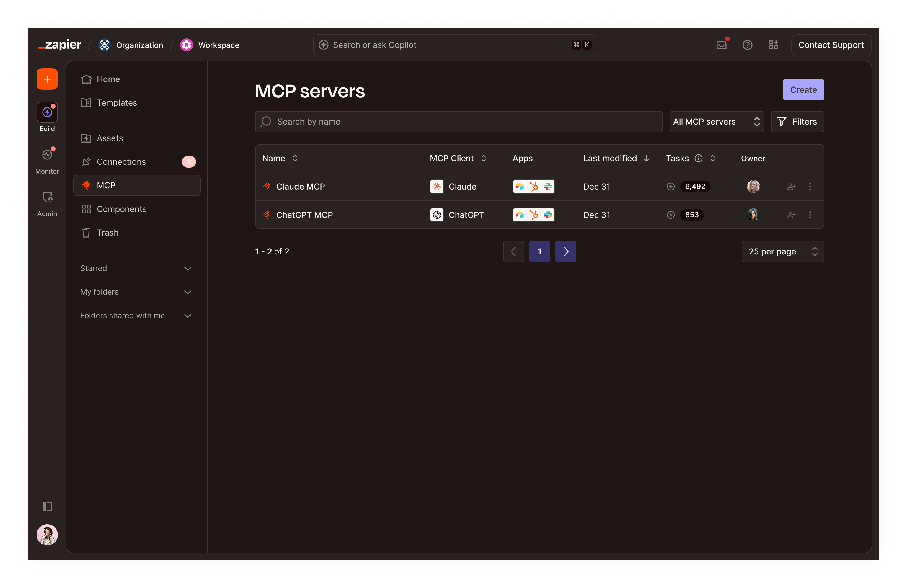
Task: Open the Build section icon
Action: click(47, 112)
